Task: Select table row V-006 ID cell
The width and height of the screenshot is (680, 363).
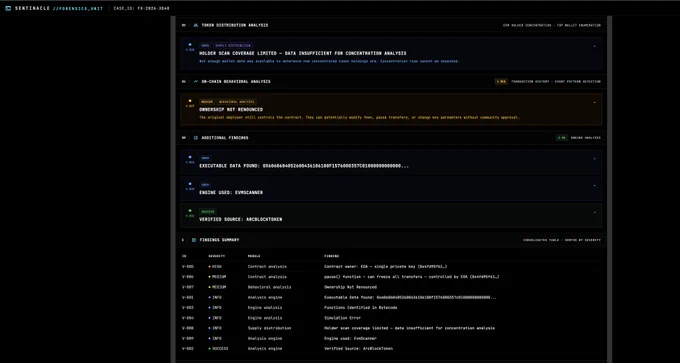Action: coord(187,277)
